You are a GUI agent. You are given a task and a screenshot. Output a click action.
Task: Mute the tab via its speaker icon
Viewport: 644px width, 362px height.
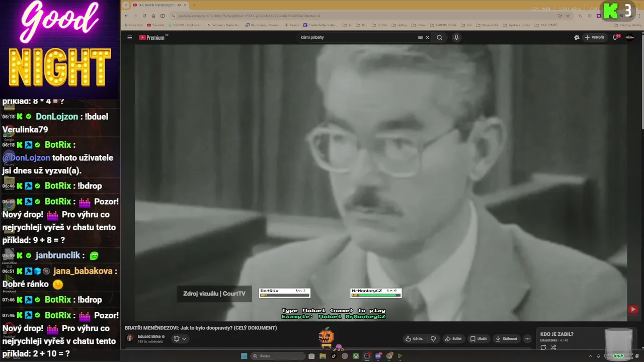[x=179, y=5]
